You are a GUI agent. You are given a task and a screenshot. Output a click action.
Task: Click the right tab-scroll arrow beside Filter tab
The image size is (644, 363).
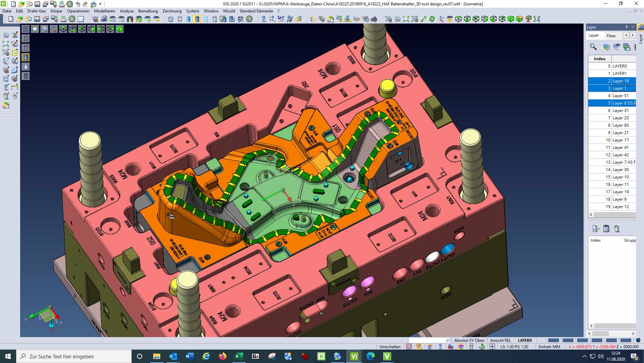click(633, 35)
